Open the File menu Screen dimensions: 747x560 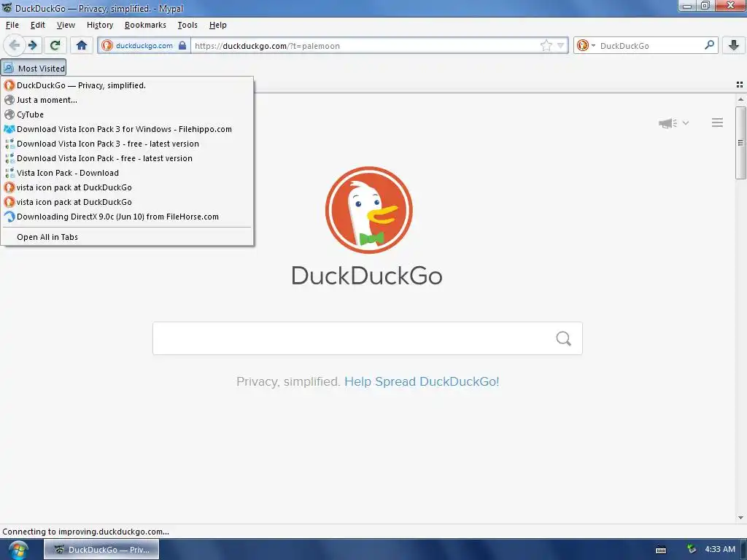12,25
